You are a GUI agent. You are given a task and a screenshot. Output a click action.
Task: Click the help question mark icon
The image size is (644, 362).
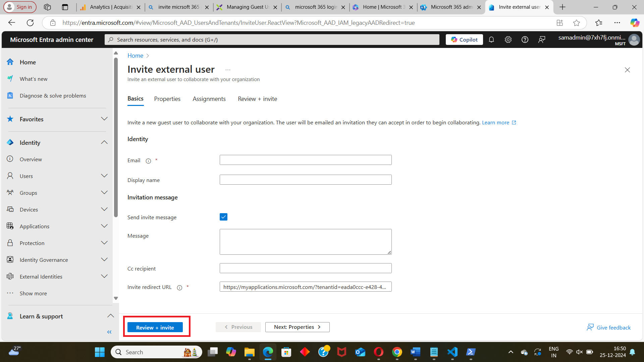point(525,40)
